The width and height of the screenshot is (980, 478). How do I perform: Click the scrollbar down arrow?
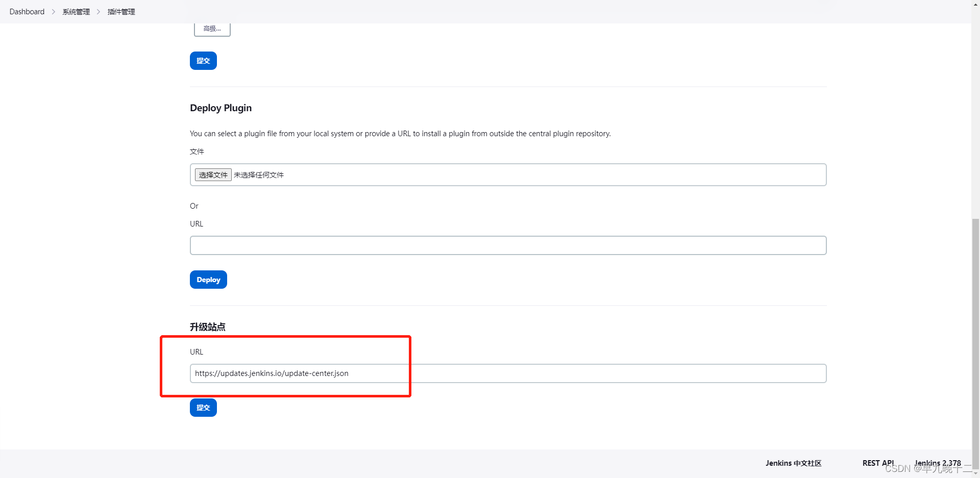click(975, 474)
